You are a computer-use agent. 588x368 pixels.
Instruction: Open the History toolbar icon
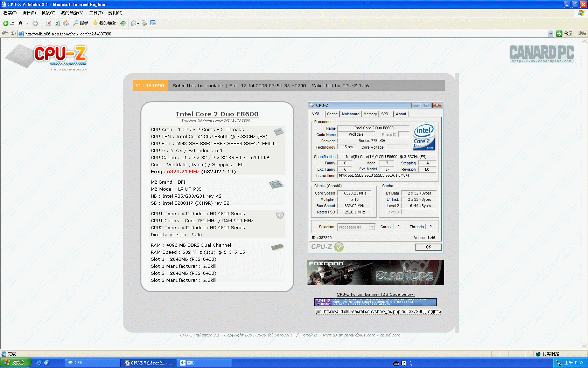point(123,23)
